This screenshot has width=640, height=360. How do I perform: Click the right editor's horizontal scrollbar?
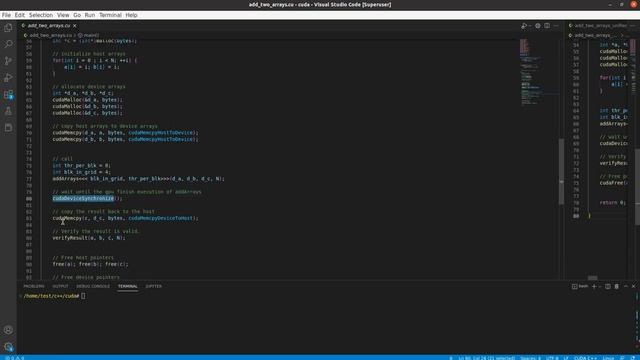click(x=593, y=278)
